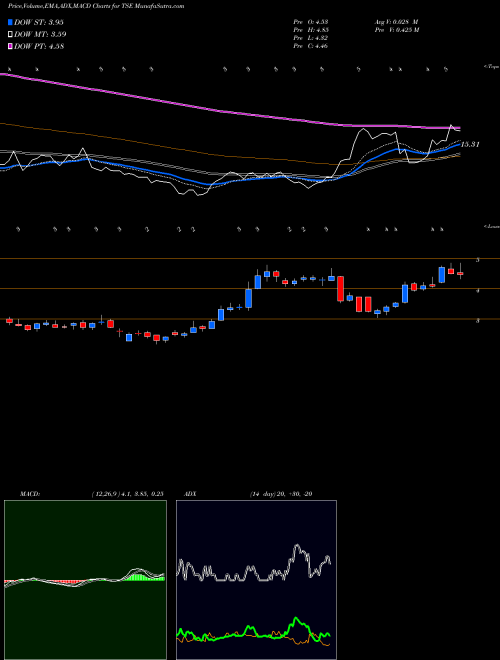
Task: Click the ADX parameters '(14 day) 20, +30, -20'
Action: tap(281, 494)
